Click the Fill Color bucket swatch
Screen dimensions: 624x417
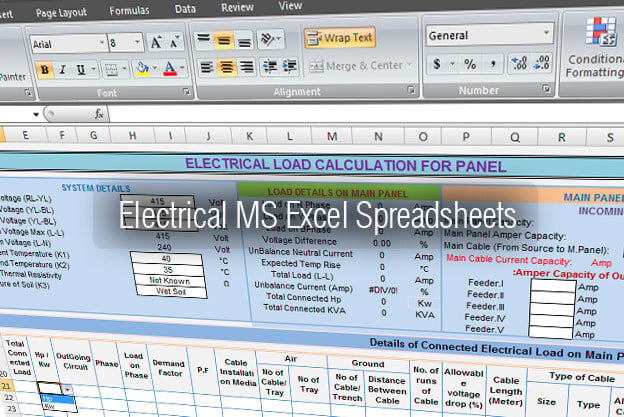(x=142, y=68)
